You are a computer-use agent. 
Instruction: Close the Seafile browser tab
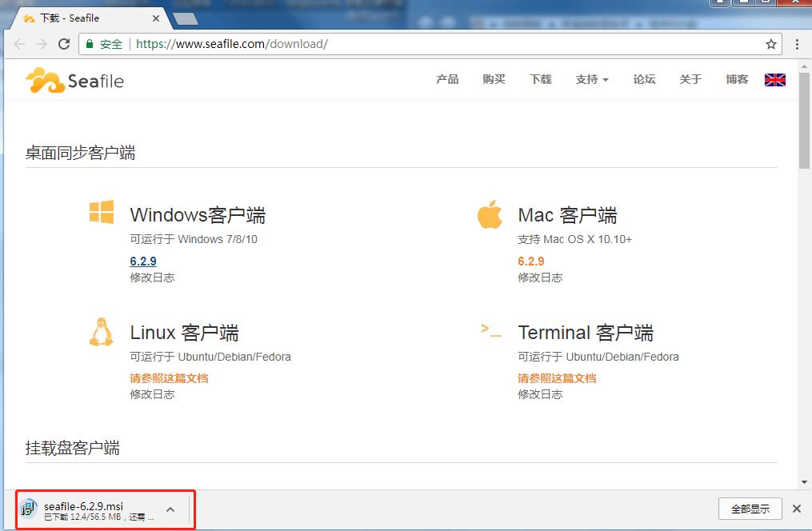tap(156, 18)
